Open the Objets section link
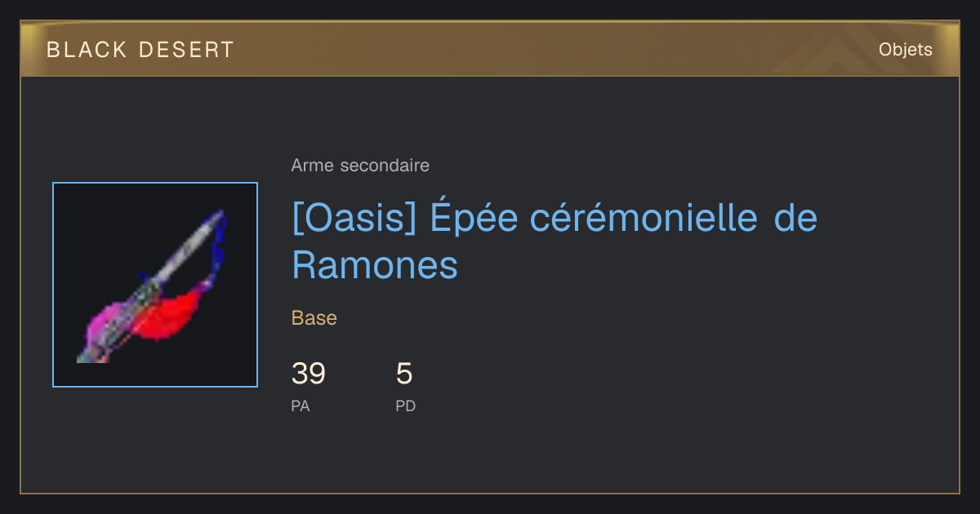Screen dimensions: 980x514 (906, 50)
